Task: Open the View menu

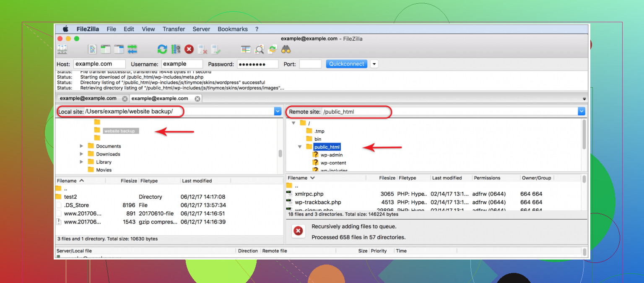Action: pyautogui.click(x=148, y=29)
